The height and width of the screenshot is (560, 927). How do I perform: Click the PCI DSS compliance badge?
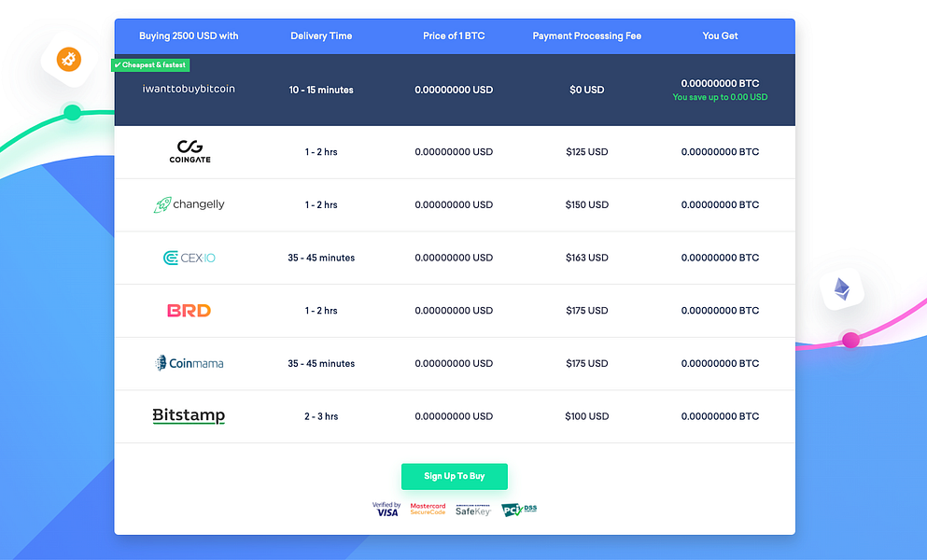point(519,510)
